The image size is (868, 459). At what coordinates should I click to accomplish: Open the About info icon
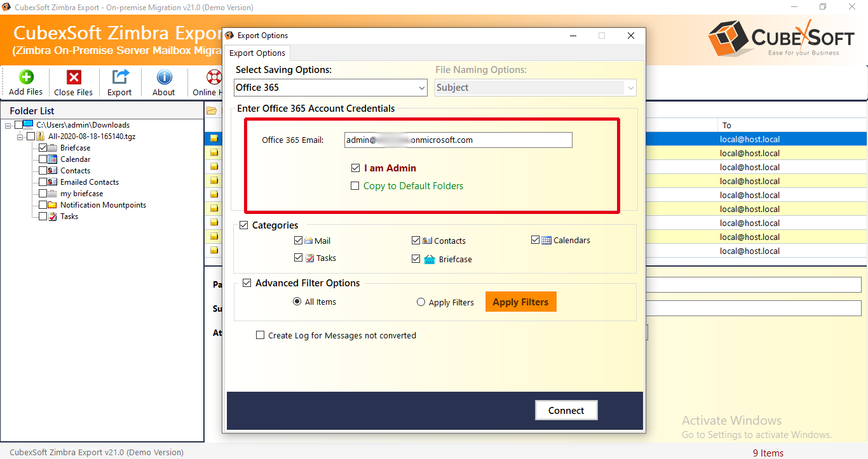click(164, 77)
